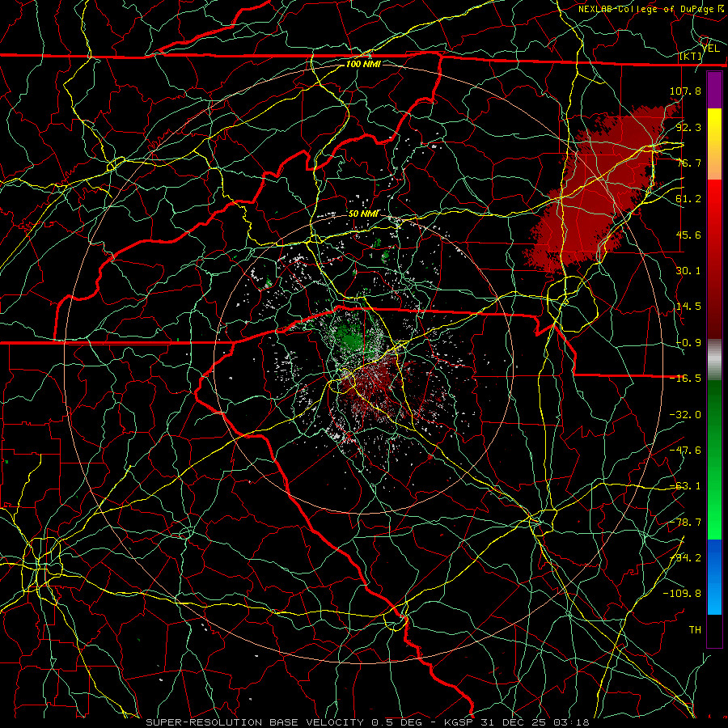This screenshot has width=728, height=728.
Task: Select the -32.0 scale value
Action: [x=685, y=415]
